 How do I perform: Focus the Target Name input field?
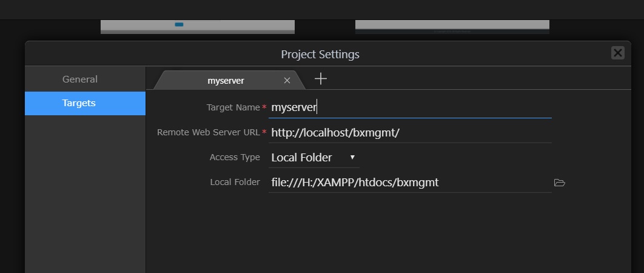click(410, 108)
